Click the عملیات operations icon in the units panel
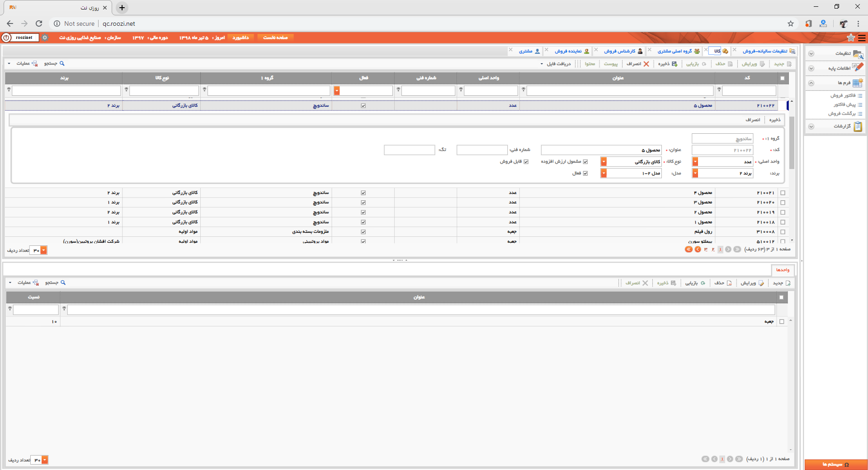This screenshot has width=868, height=470. click(x=36, y=282)
